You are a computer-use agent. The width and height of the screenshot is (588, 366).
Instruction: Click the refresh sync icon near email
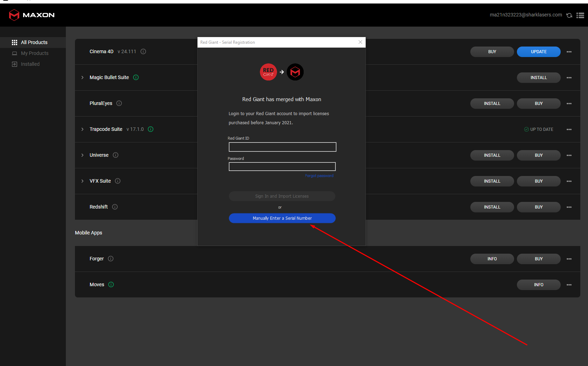pyautogui.click(x=569, y=15)
